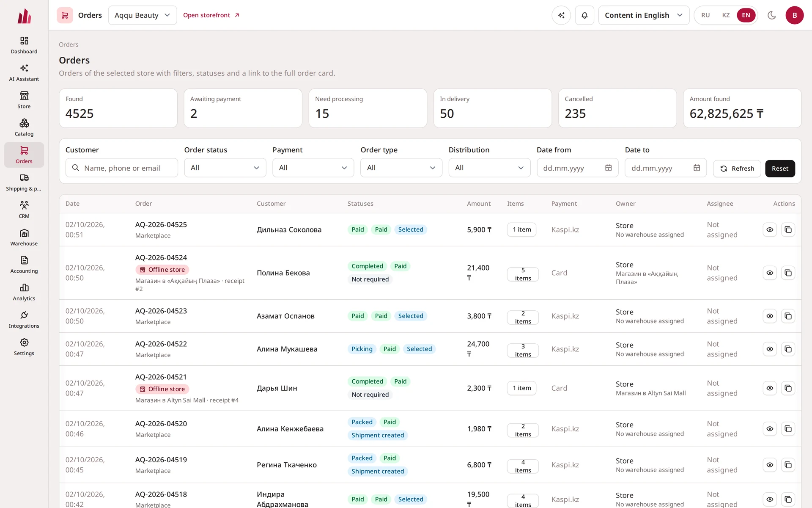The image size is (812, 508).
Task: Switch interface language to KZ
Action: [x=726, y=15]
